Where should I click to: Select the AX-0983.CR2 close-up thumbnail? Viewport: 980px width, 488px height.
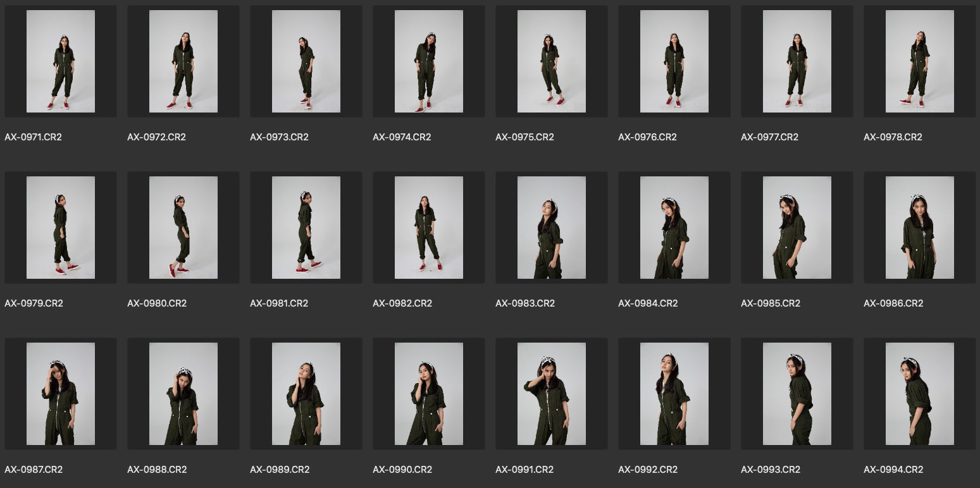point(552,228)
